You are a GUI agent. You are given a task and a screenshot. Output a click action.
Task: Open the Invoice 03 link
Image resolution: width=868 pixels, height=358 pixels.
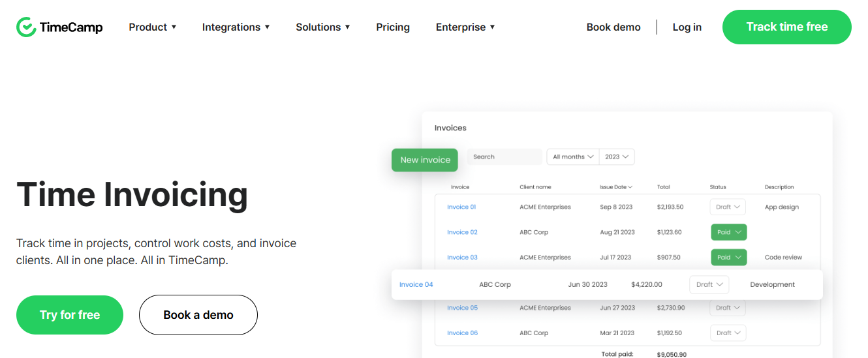462,258
